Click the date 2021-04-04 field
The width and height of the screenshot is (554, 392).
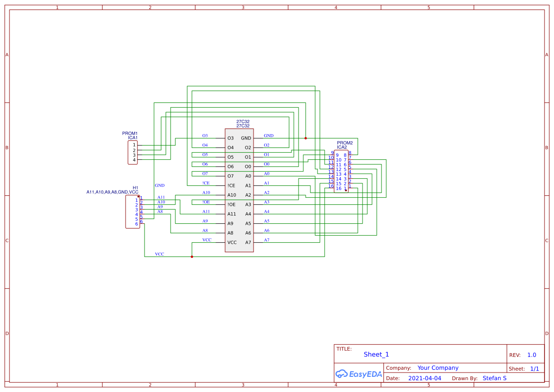pyautogui.click(x=426, y=378)
